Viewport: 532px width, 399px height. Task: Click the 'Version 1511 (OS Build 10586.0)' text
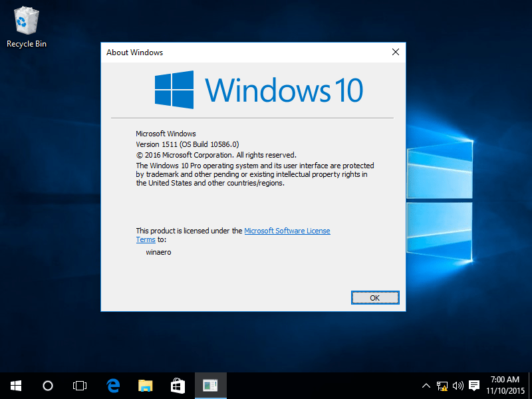(x=188, y=144)
